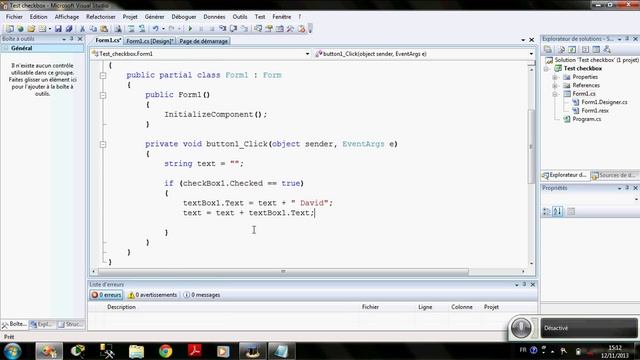Open Google Chrome from the taskbar
Viewport: 640px width, 360px height.
click(x=165, y=351)
